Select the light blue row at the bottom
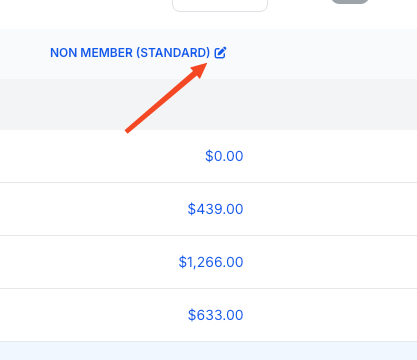The height and width of the screenshot is (360, 417). pos(208,351)
